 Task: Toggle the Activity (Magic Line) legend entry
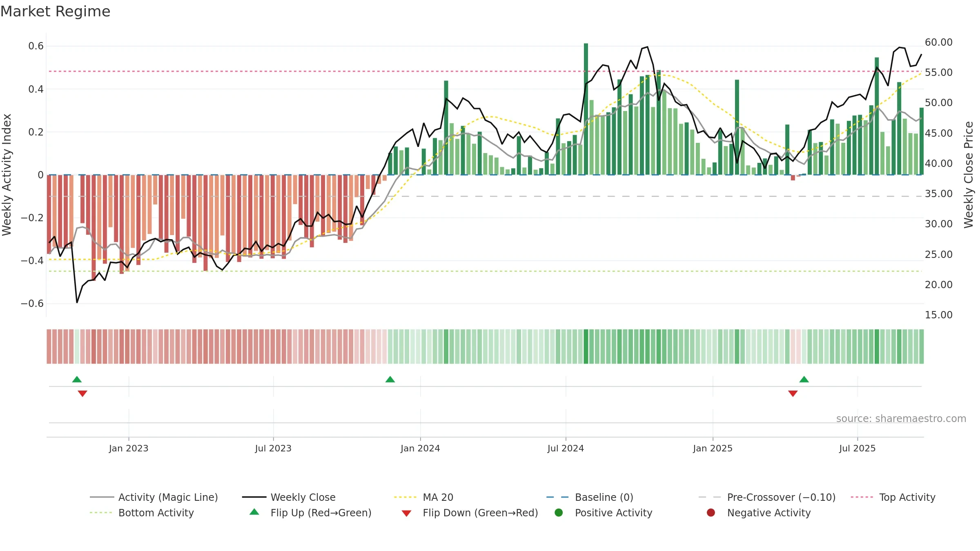[154, 497]
